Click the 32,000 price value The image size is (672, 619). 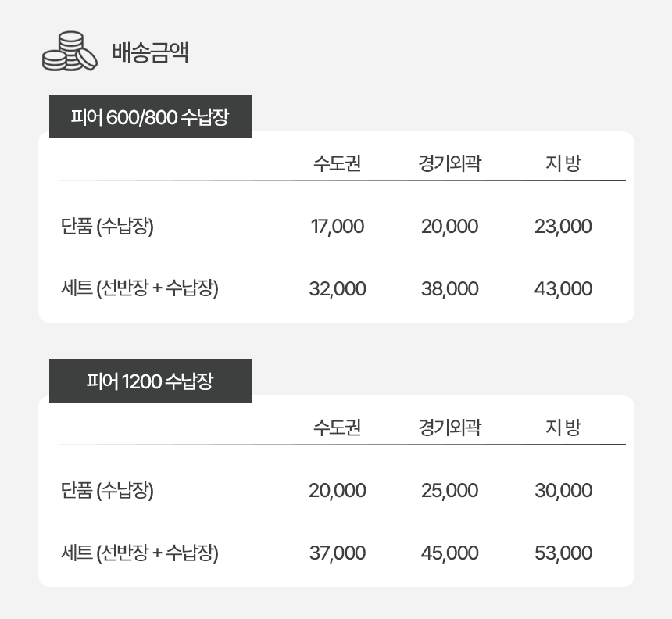337,289
